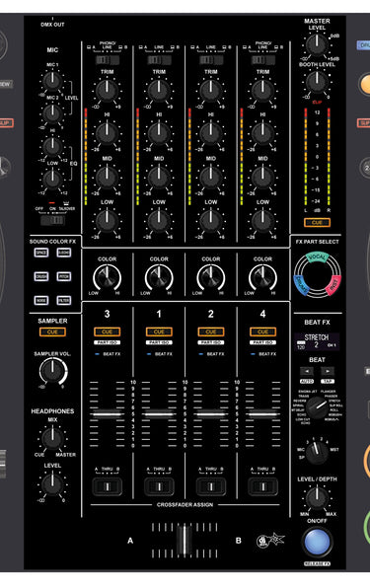Screen dimensions: 370x588
Task: Click the channel 4 LOW knob
Action: pyautogui.click(x=262, y=221)
